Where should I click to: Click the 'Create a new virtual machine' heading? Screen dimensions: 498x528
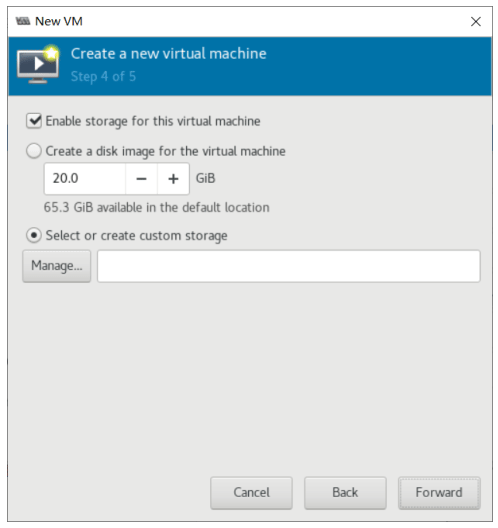(x=168, y=54)
